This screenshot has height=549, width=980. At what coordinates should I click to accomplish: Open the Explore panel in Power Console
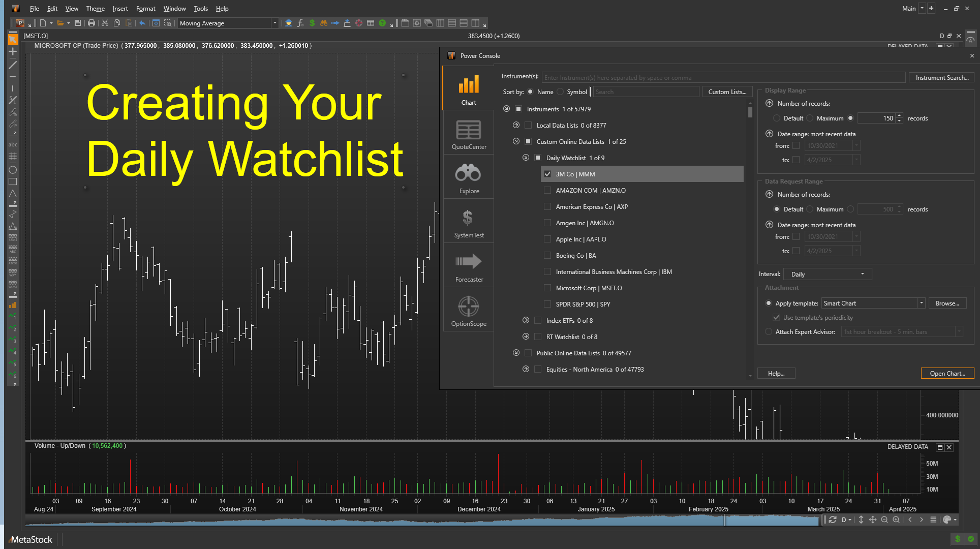(x=468, y=177)
